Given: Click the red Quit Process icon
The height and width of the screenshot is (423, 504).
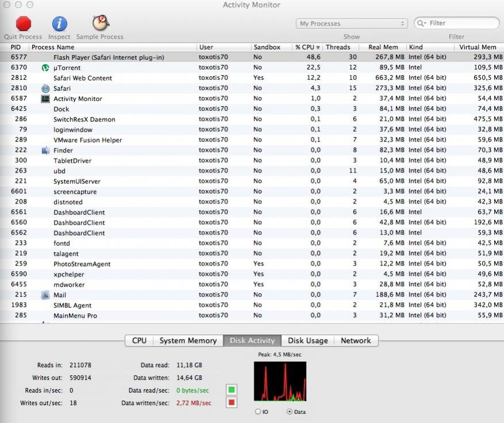Looking at the screenshot, I should tap(23, 24).
